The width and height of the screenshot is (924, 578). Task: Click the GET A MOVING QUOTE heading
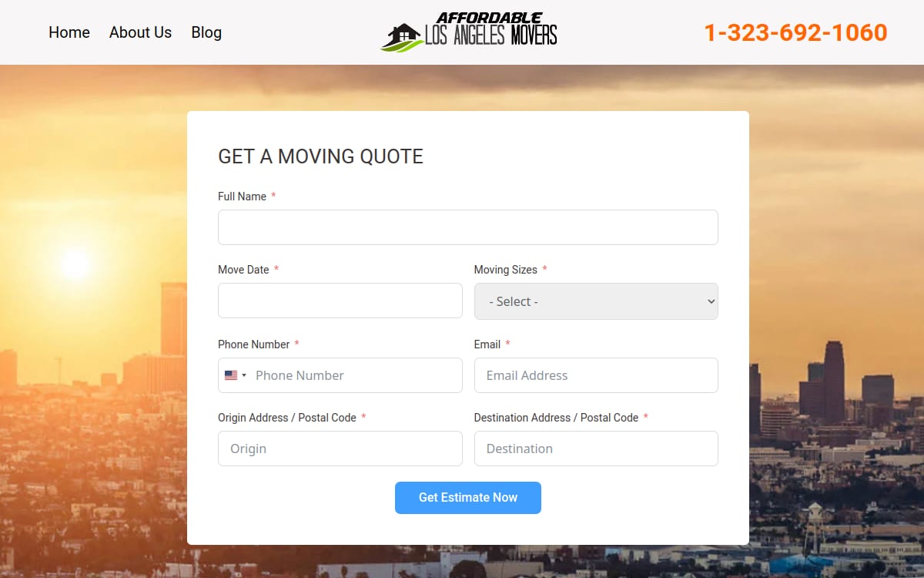[320, 156]
